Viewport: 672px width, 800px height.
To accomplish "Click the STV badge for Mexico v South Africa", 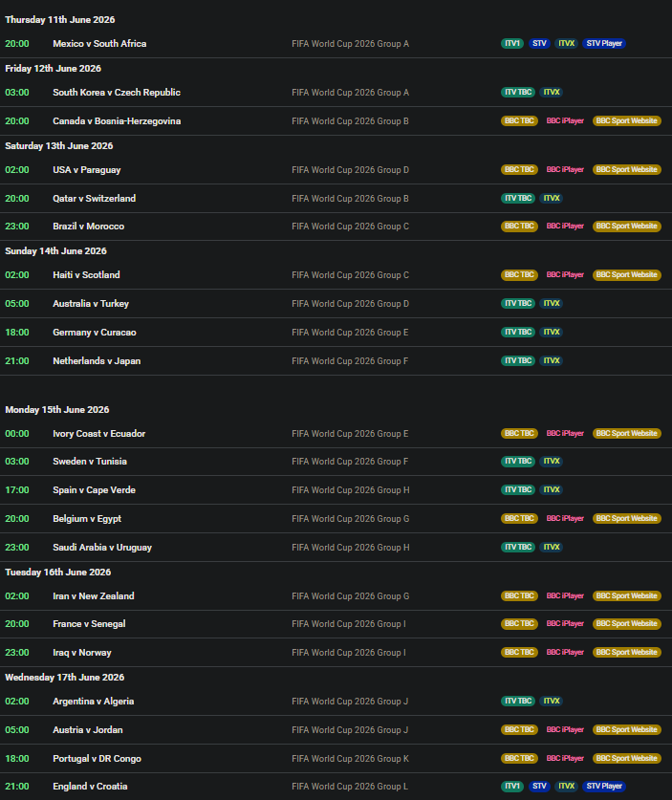I will click(x=539, y=43).
